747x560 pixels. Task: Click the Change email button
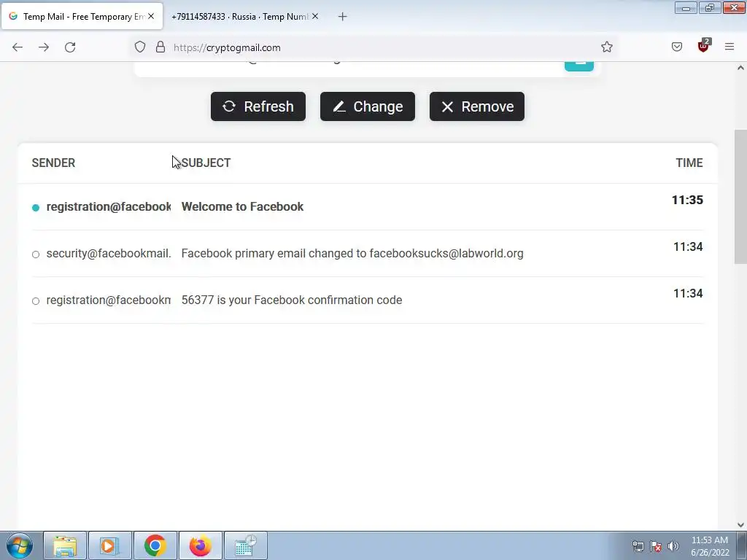(368, 106)
